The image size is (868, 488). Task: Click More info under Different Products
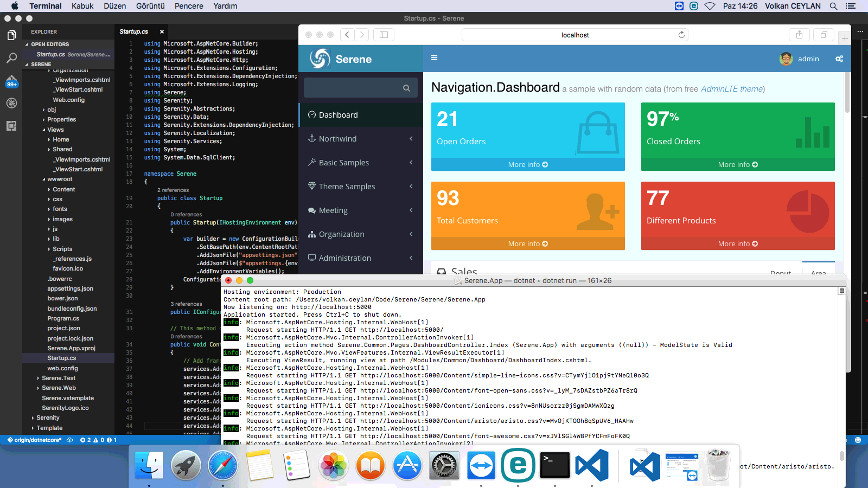coord(738,243)
